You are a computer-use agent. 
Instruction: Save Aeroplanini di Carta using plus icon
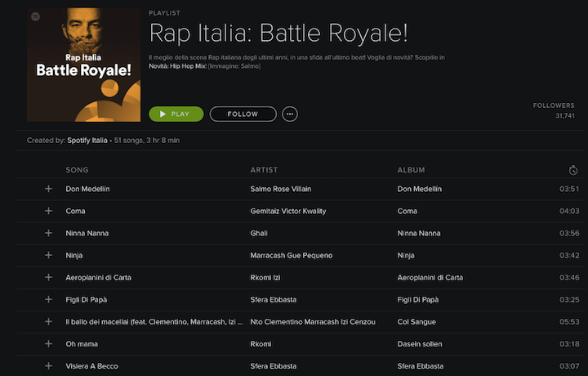pos(48,277)
